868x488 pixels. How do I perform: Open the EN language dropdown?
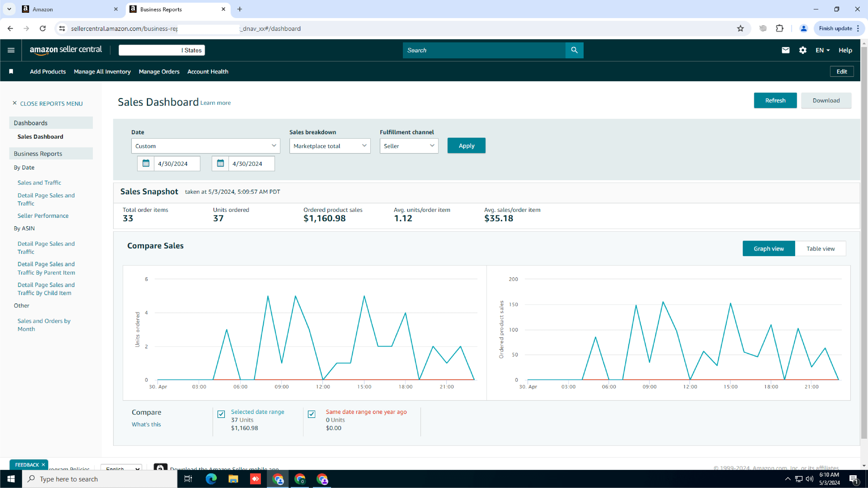823,50
